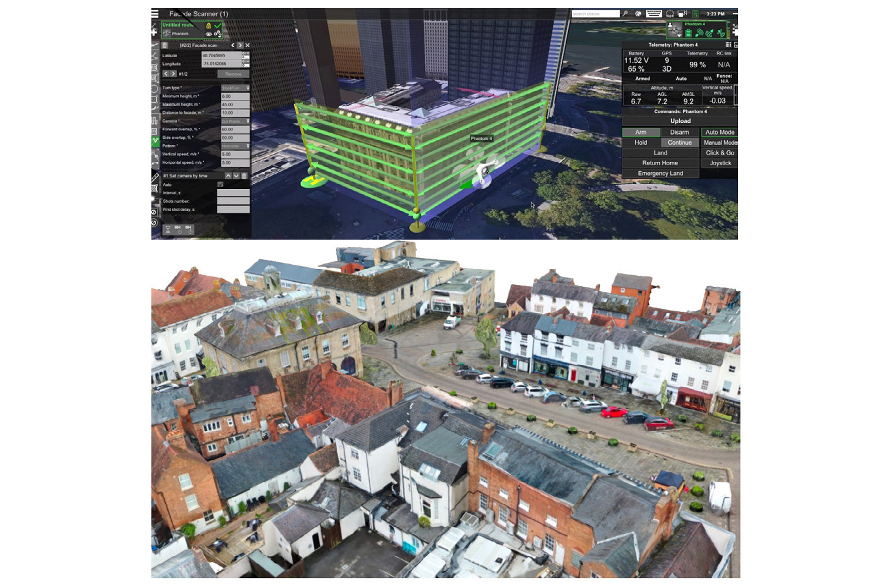This screenshot has height=588, width=882.
Task: Click the route lock icon
Action: click(x=209, y=26)
